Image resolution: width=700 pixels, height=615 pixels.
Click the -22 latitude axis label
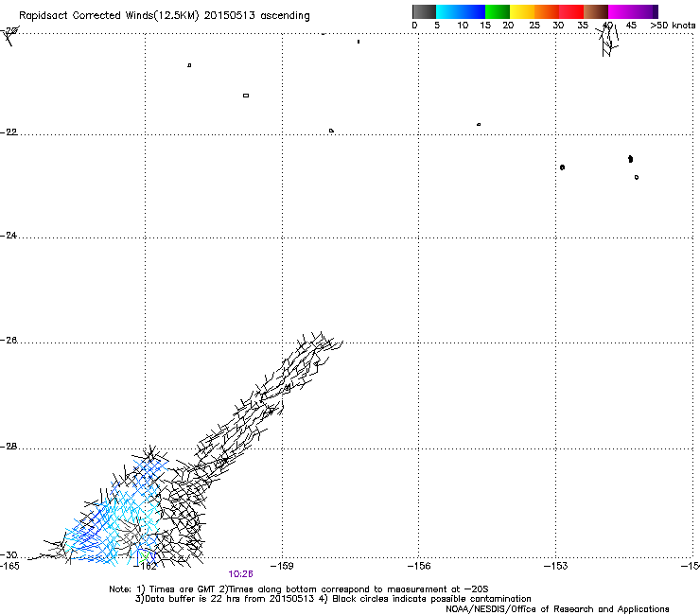[9, 132]
